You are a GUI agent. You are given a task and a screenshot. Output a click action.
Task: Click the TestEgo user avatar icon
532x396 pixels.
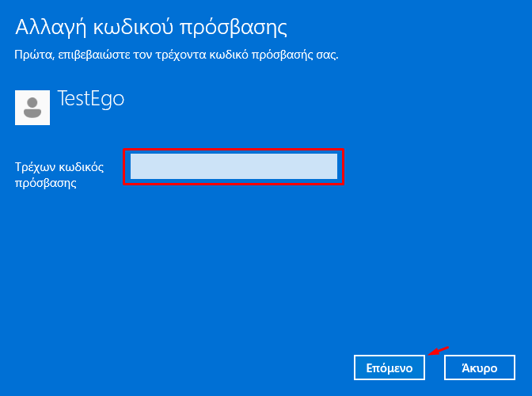pos(32,108)
